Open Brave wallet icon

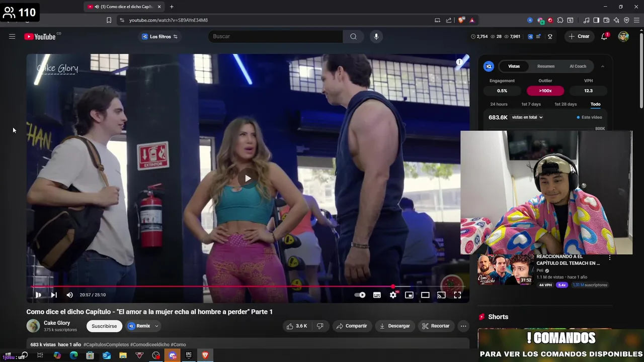pyautogui.click(x=606, y=20)
